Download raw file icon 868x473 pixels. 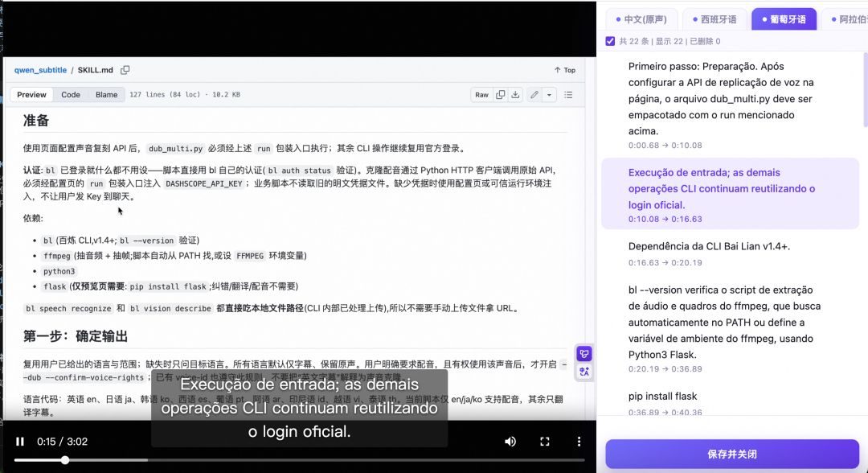tap(515, 95)
